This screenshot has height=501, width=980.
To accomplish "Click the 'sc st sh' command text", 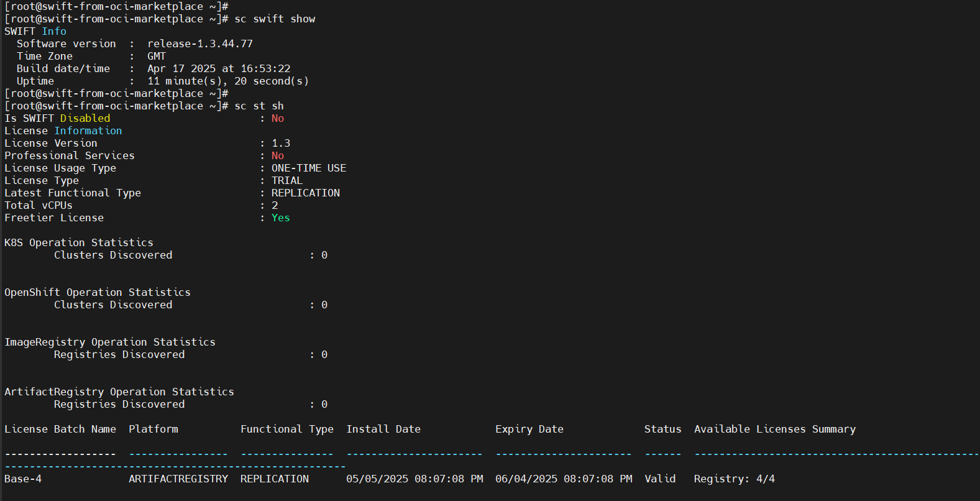I will point(259,106).
